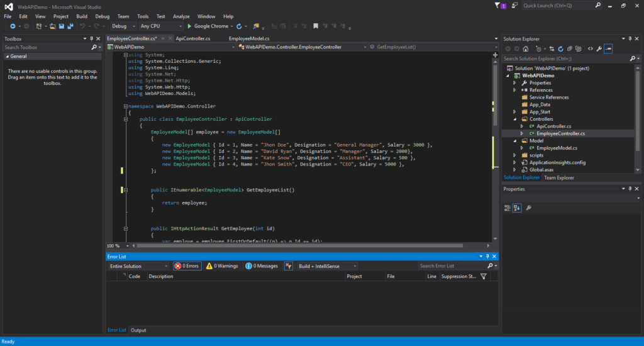Open the Debug configuration dropdown
The width and height of the screenshot is (644, 346).
[x=123, y=26]
